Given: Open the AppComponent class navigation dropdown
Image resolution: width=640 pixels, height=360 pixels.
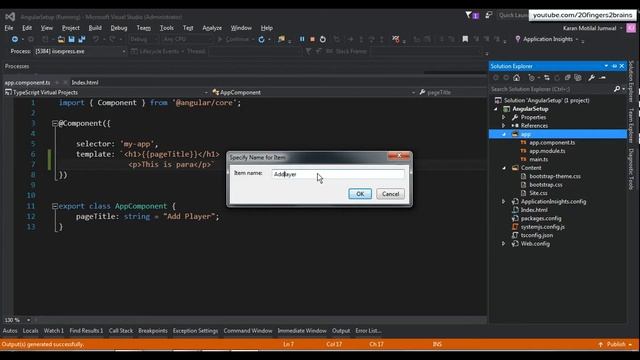Looking at the screenshot, I should [413, 93].
